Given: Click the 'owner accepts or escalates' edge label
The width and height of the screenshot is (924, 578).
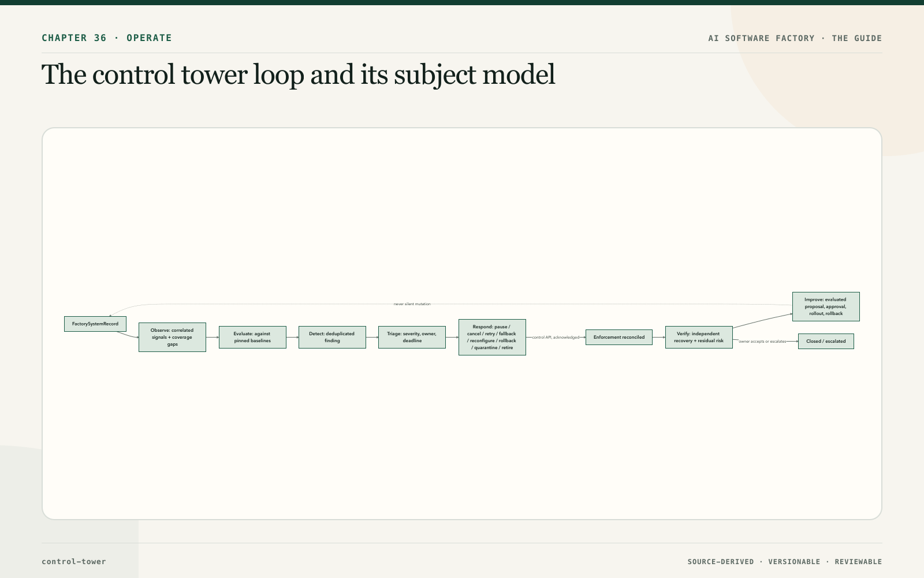Looking at the screenshot, I should point(762,342).
